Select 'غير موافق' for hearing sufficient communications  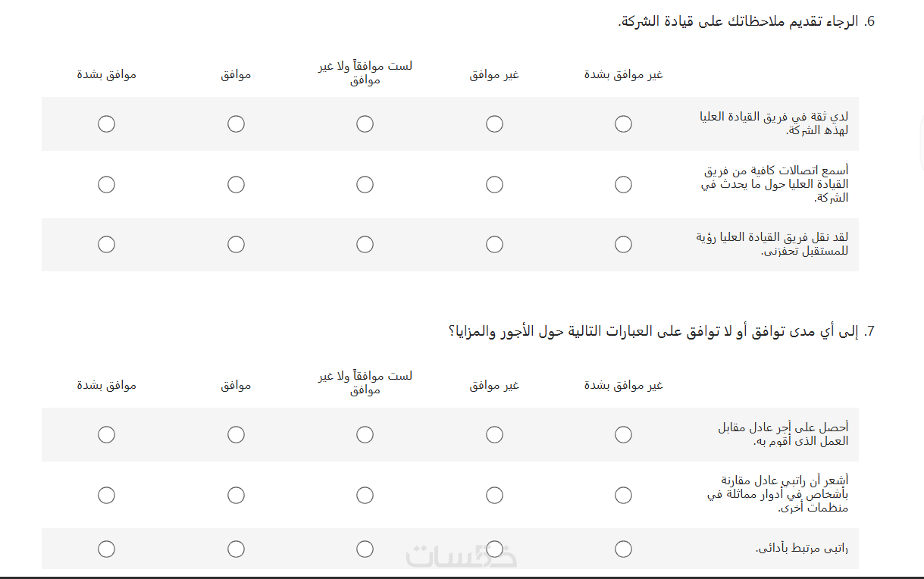(x=494, y=184)
